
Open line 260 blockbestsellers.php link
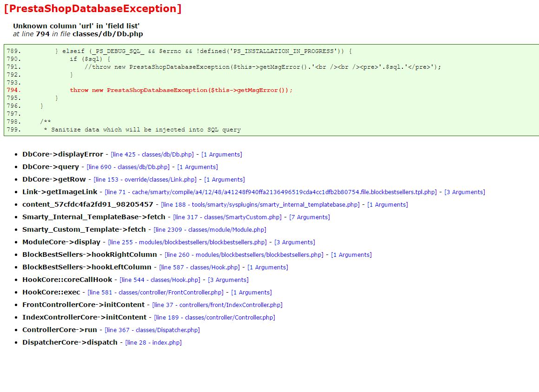tap(244, 255)
